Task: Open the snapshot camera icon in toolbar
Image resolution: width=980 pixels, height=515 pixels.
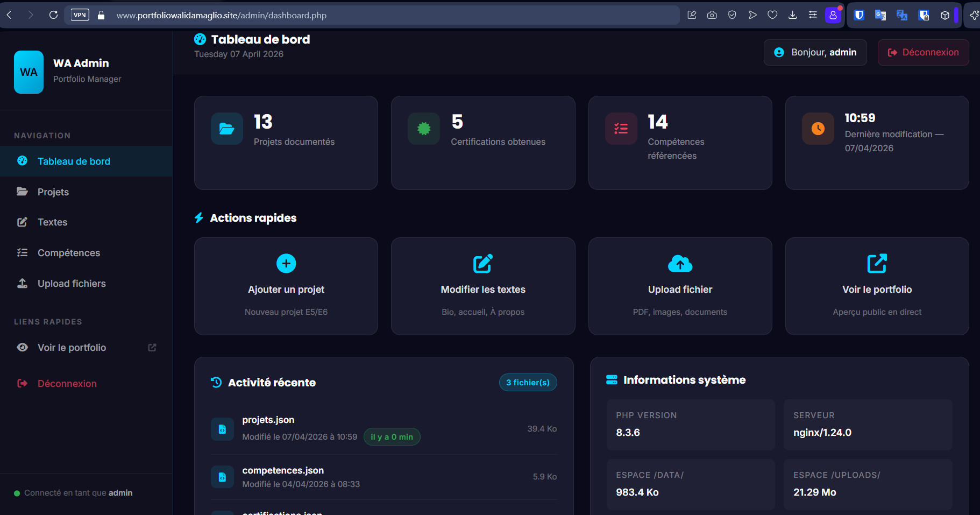Action: (712, 15)
